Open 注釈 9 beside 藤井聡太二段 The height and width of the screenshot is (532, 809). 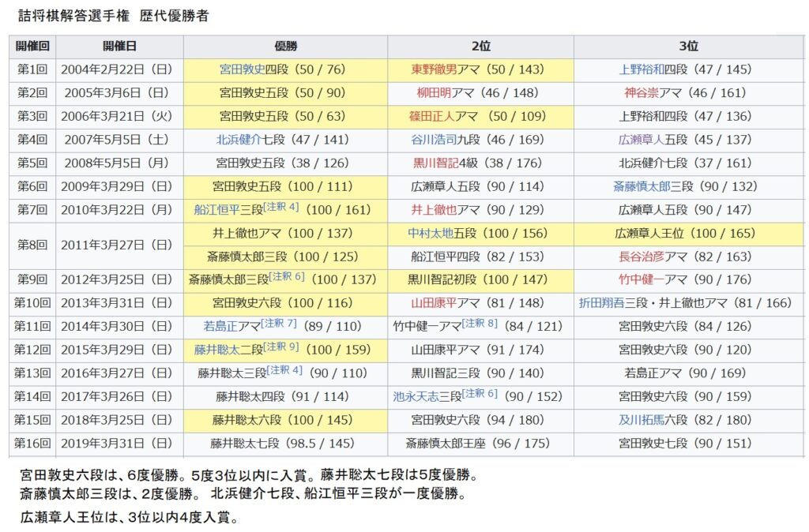(281, 347)
